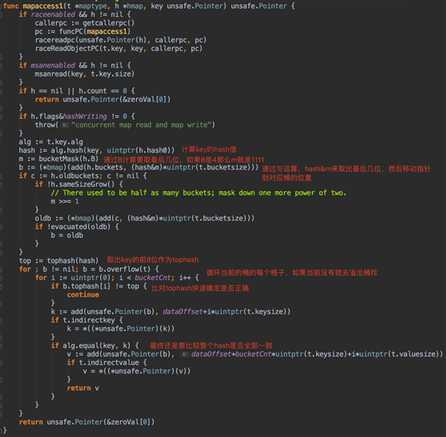Click the 'for i := uintptr(0); i < bucketCnt' line

(117, 277)
